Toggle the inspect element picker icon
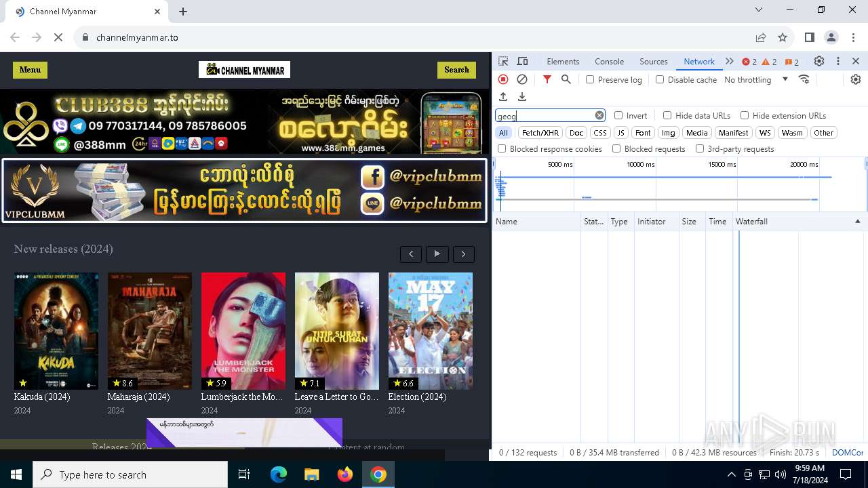Viewport: 868px width, 488px height. click(x=503, y=61)
